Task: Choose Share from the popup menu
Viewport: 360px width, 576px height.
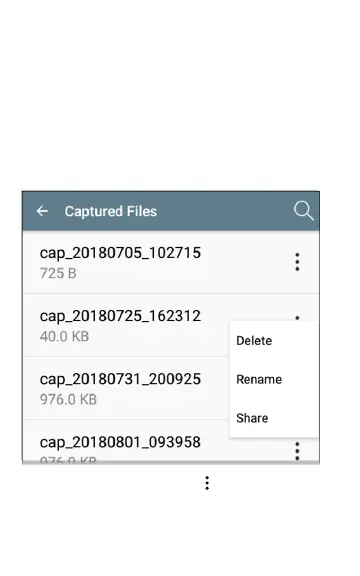Action: 252,418
